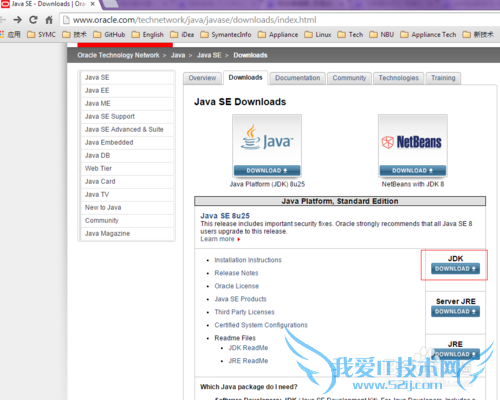
Task: Switch to the Overview tab
Action: (x=202, y=78)
